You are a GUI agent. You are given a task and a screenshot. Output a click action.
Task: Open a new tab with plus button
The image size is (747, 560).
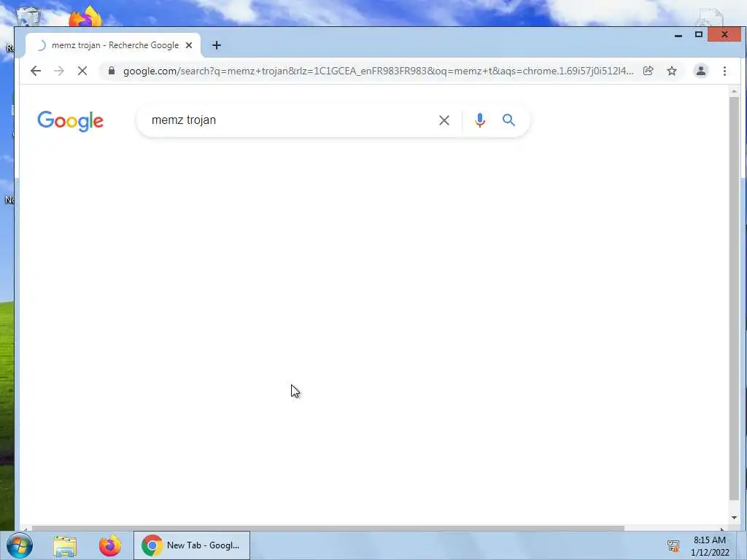[x=216, y=45]
